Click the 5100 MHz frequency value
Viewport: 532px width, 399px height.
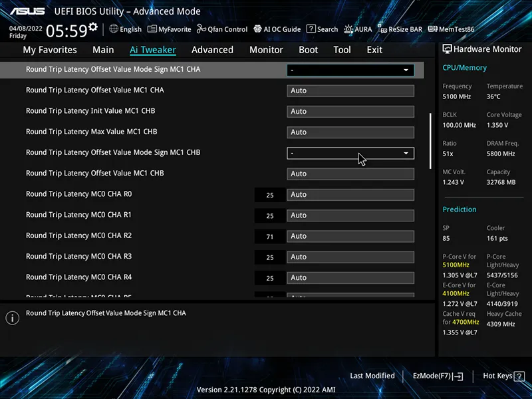pos(456,96)
